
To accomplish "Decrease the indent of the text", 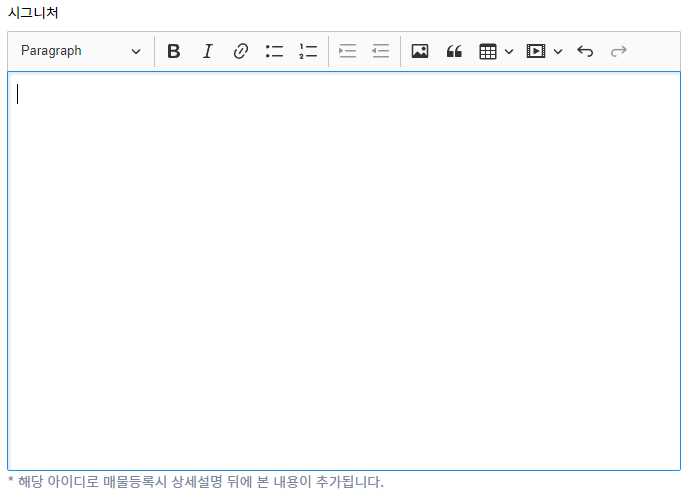I will point(380,51).
